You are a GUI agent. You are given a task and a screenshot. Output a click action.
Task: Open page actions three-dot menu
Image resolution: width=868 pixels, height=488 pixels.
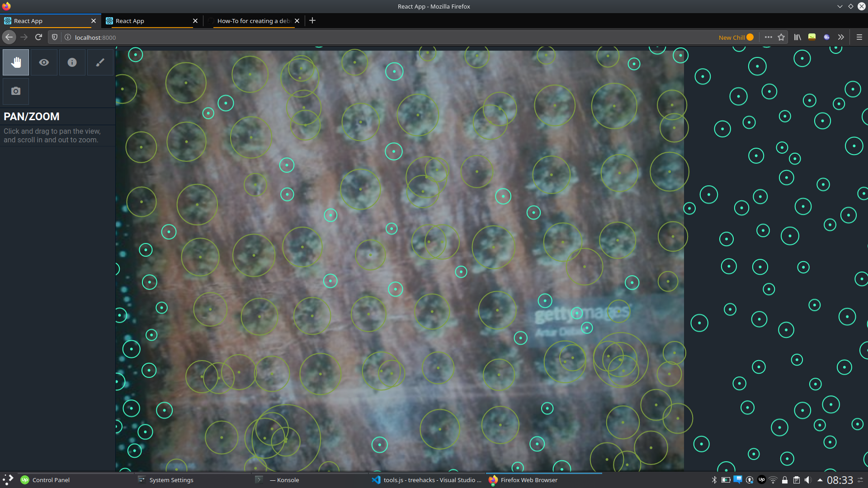point(768,38)
